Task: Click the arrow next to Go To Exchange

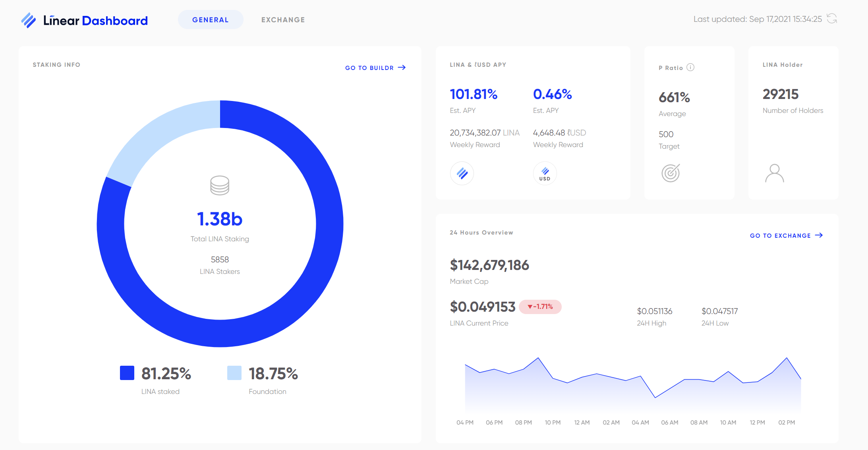Action: click(819, 235)
